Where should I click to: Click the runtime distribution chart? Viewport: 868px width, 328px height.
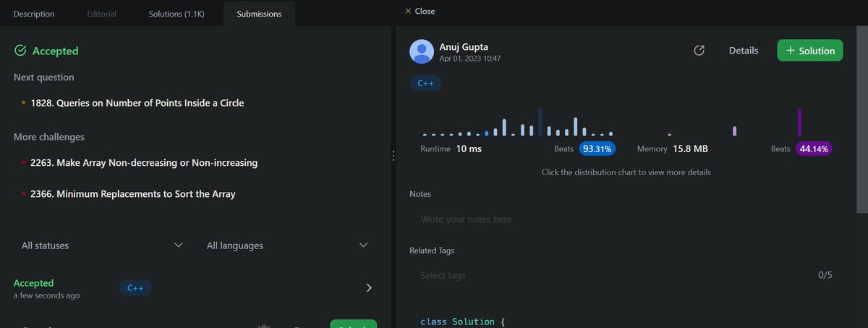tap(518, 123)
